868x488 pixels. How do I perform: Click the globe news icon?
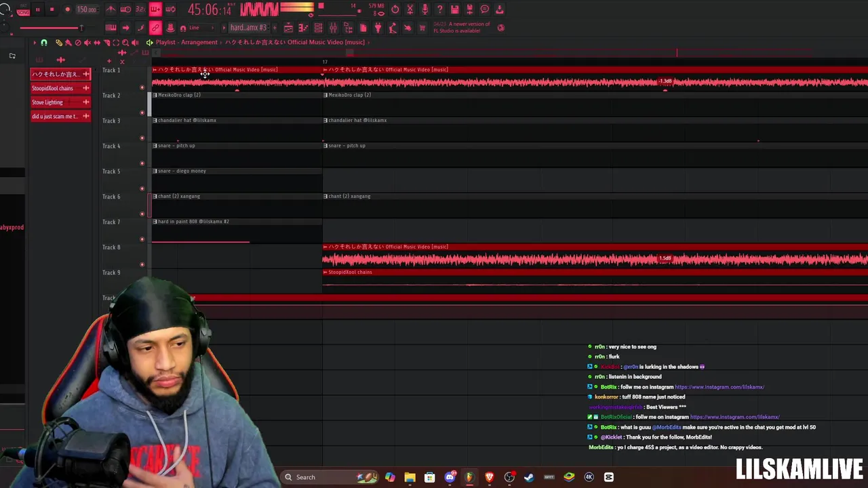501,28
